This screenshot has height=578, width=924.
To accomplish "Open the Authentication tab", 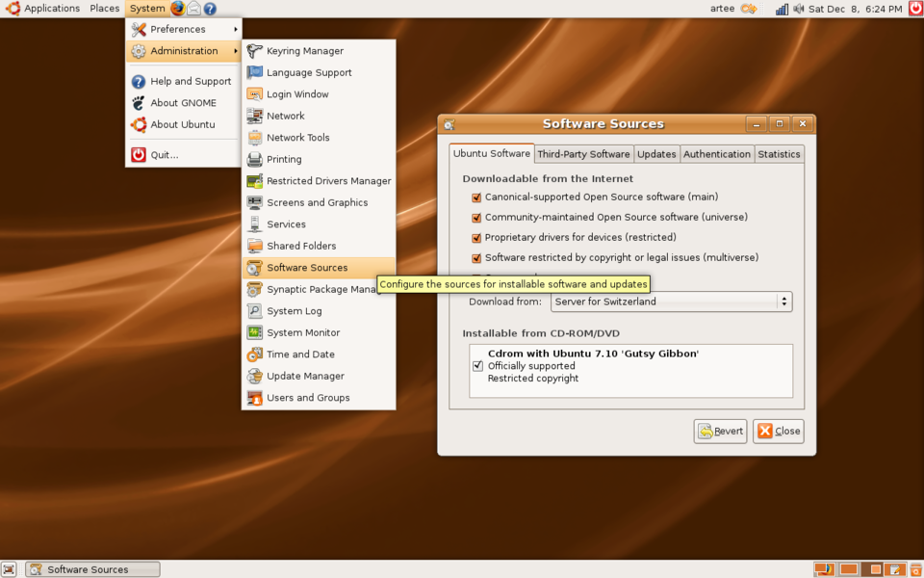I will tap(716, 154).
